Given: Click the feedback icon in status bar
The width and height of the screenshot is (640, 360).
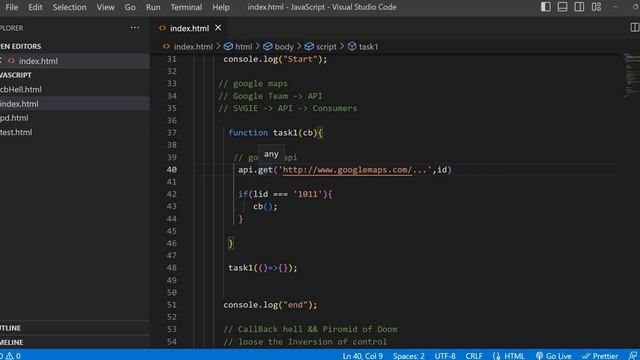Looking at the screenshot, I should [633, 356].
